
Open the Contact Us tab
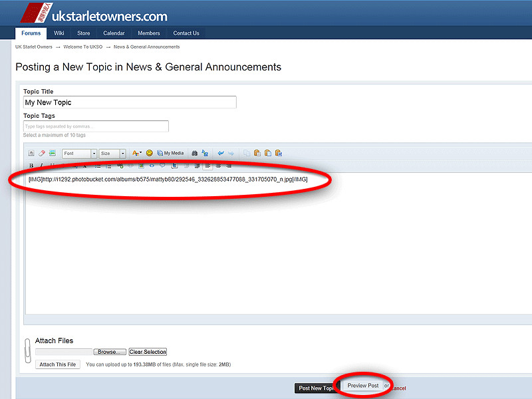(x=186, y=33)
